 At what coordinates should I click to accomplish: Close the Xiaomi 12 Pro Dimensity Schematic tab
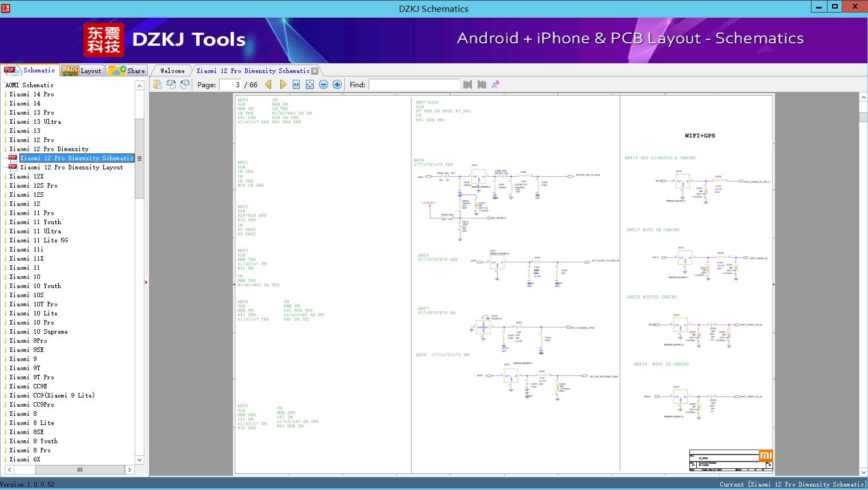pos(314,71)
